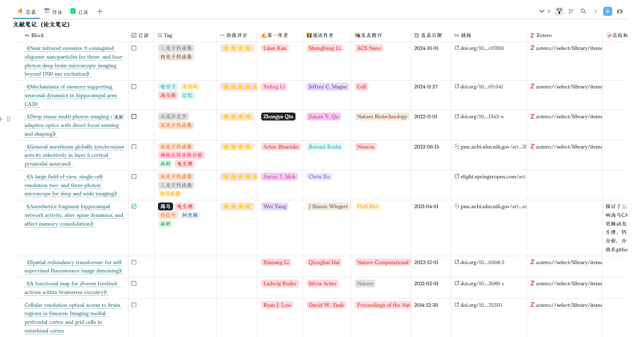Check 已读 box for ACS Nano paper
This screenshot has height=337, width=644.
click(134, 48)
